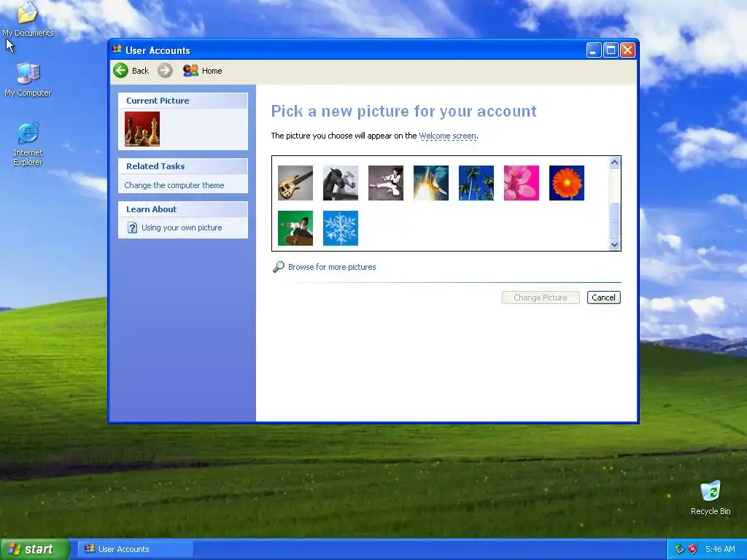Click the 5:46 AM taskbar clock
Screen dimensions: 747x560
coord(720,549)
